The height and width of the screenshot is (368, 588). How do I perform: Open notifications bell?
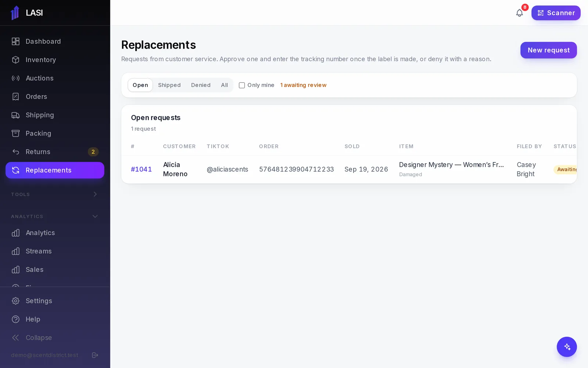tap(519, 13)
